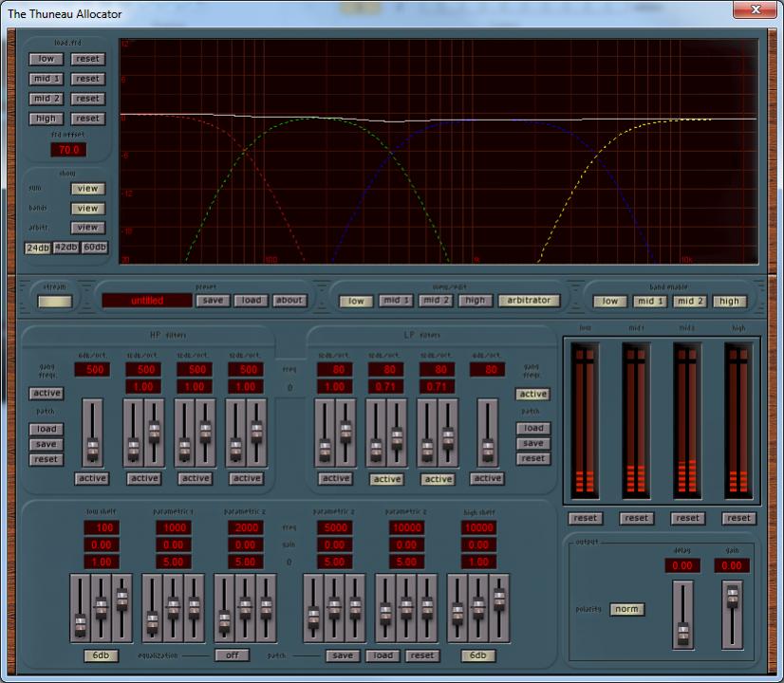Open the about dialog
Screen dimensions: 784x683
pyautogui.click(x=289, y=301)
